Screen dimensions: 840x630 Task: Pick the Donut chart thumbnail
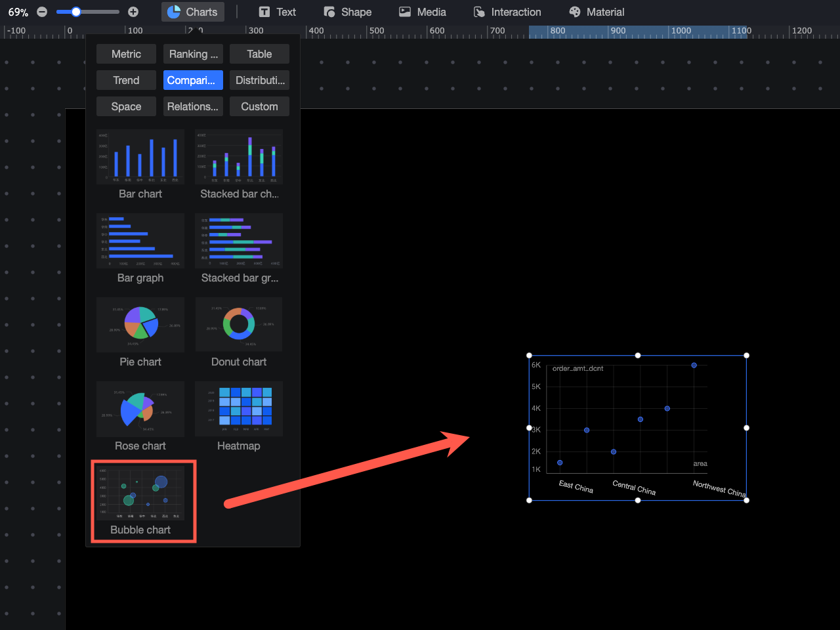[x=239, y=325]
